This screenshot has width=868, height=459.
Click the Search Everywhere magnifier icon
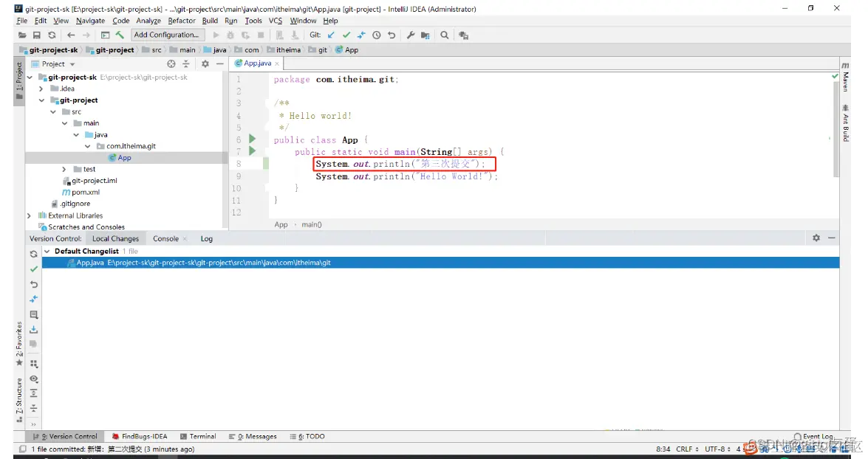click(x=445, y=35)
